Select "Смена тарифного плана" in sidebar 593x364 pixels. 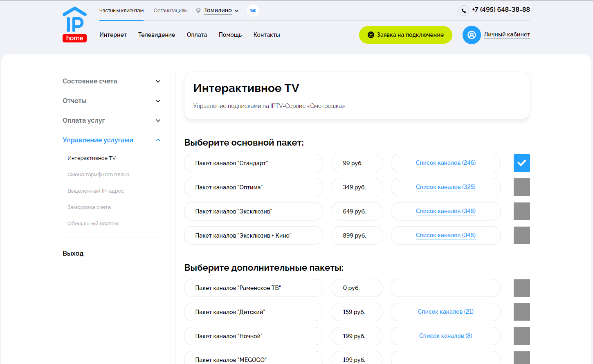pyautogui.click(x=98, y=175)
